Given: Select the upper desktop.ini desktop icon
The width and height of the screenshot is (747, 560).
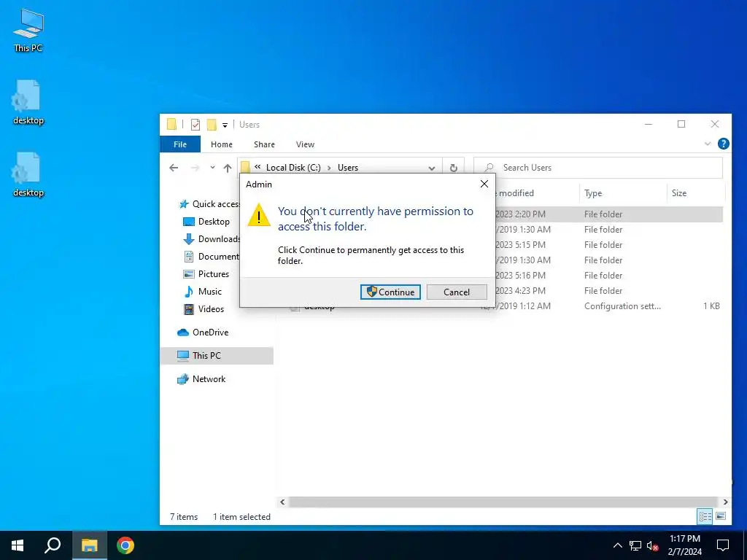Looking at the screenshot, I should 28,102.
